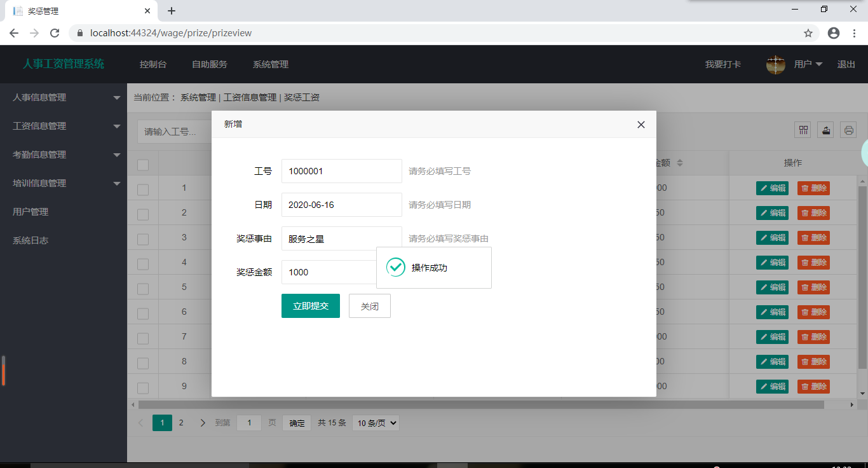868x468 pixels.
Task: Open the 10 条/页 page size dropdown
Action: [376, 423]
